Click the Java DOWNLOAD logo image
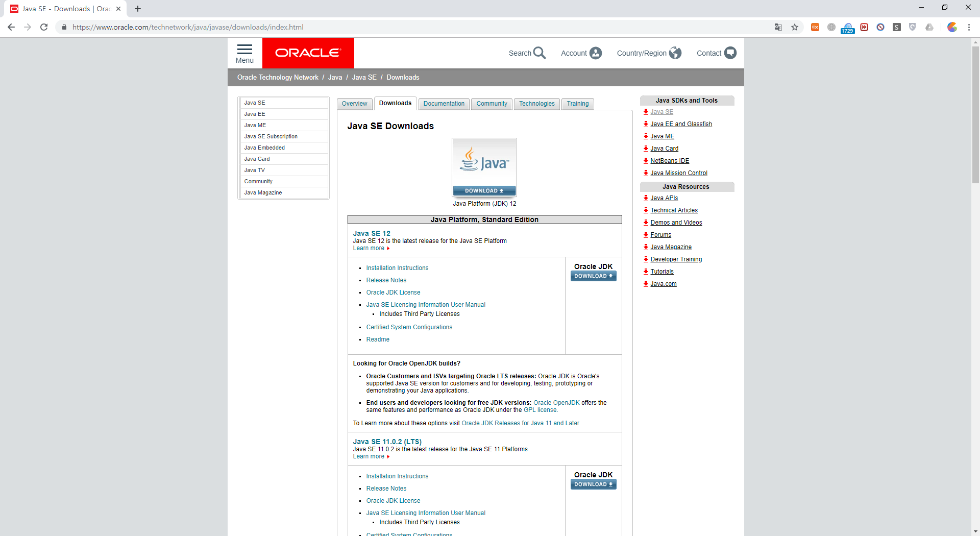 coord(484,167)
